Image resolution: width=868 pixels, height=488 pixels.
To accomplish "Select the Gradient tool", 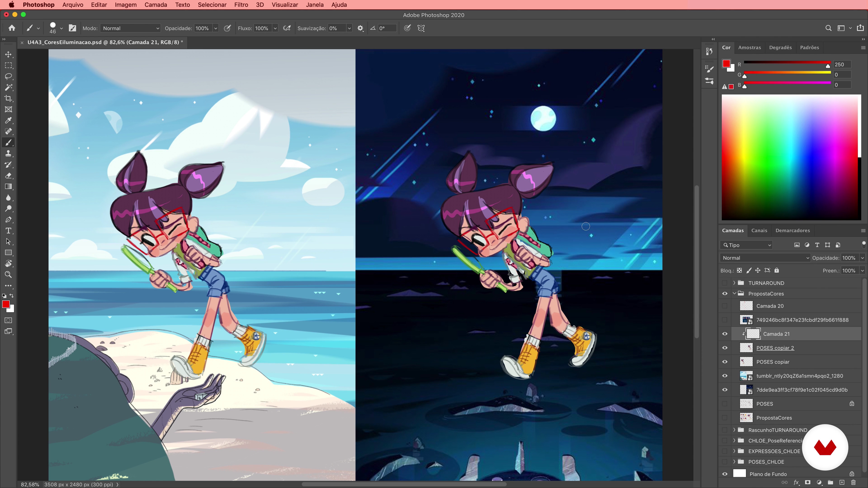I will pyautogui.click(x=8, y=187).
